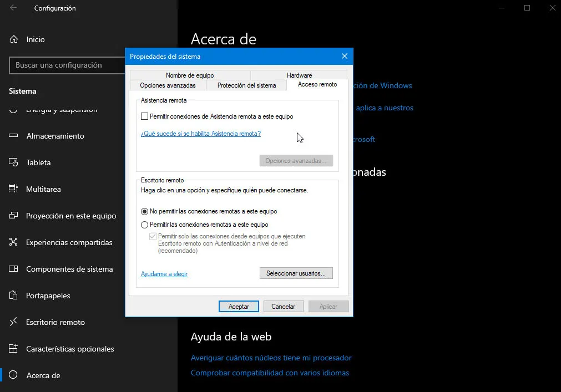Click the Aplicar button
This screenshot has width=561, height=392.
pos(328,306)
